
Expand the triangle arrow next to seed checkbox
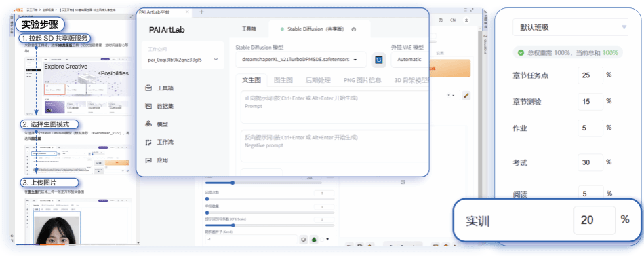coord(327,239)
